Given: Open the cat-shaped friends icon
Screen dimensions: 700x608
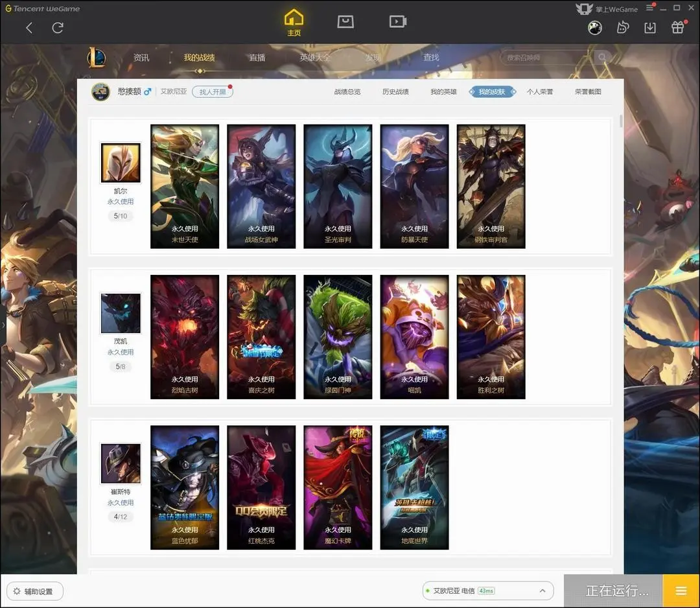Looking at the screenshot, I should pyautogui.click(x=622, y=28).
